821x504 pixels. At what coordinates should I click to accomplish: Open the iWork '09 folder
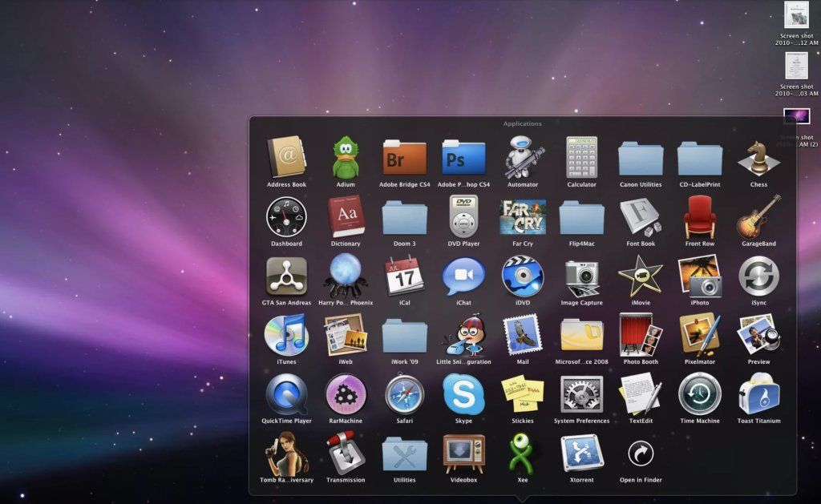pyautogui.click(x=405, y=336)
